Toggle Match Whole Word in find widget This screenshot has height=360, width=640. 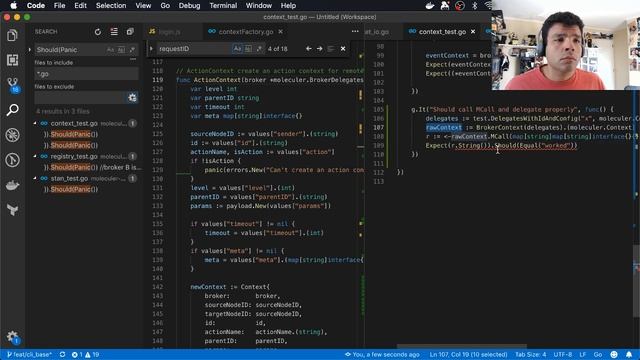coord(248,49)
